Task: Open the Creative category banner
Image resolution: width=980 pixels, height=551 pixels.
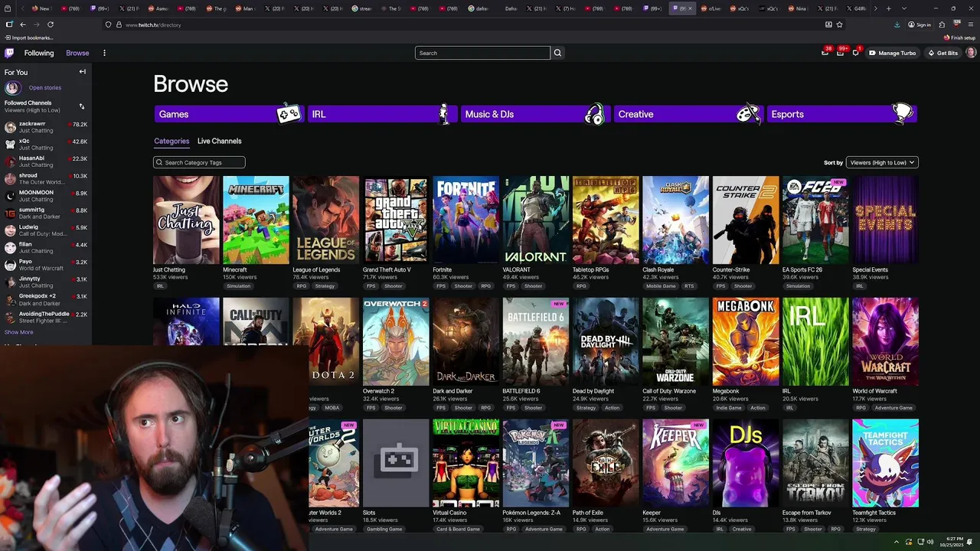Action: pyautogui.click(x=688, y=114)
